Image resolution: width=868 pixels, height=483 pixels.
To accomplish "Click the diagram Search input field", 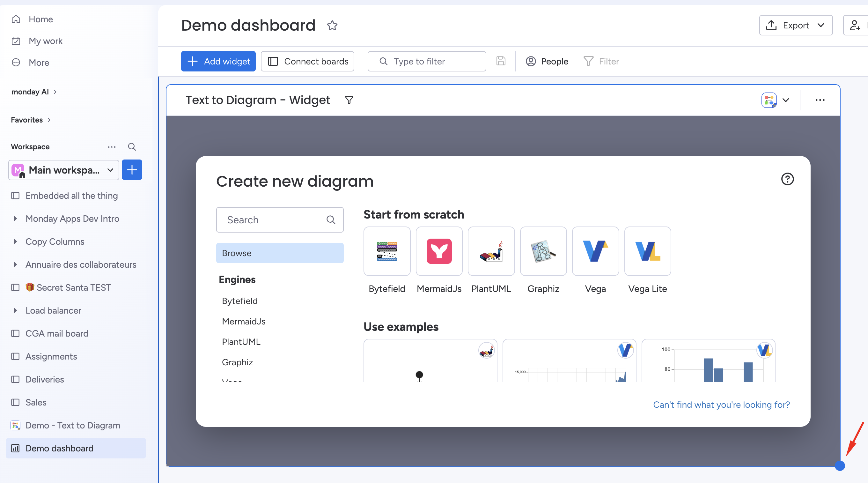I will click(x=280, y=220).
